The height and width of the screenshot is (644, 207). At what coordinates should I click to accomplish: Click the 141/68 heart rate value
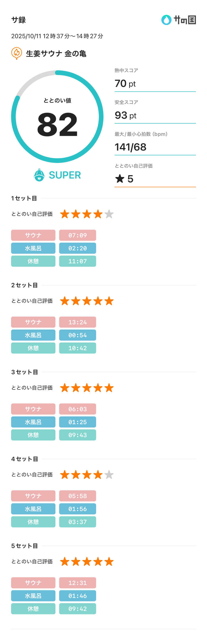(130, 147)
